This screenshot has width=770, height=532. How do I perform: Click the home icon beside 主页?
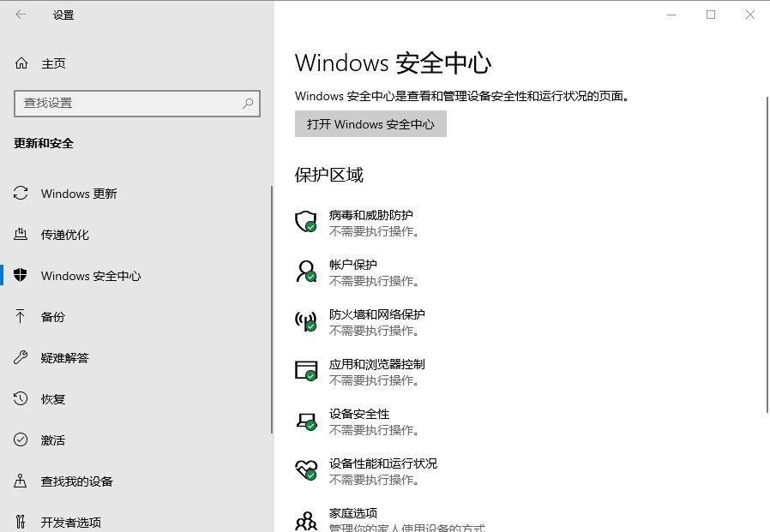click(21, 63)
